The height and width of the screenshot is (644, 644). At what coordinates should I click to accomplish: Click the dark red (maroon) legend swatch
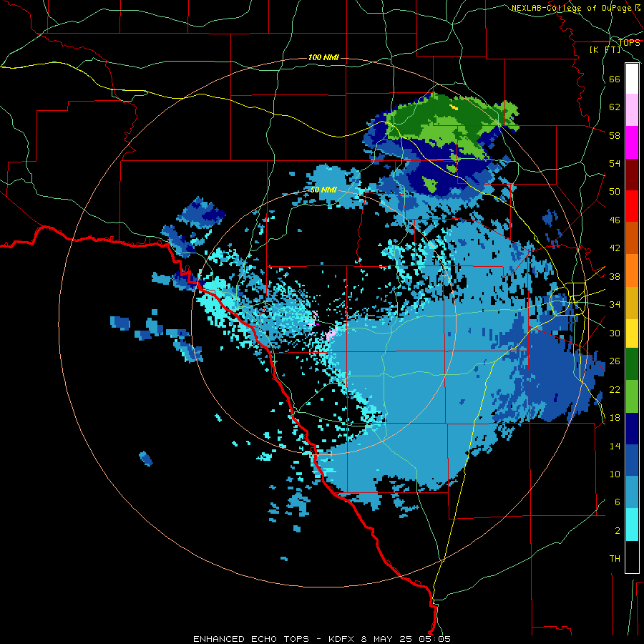pyautogui.click(x=632, y=175)
